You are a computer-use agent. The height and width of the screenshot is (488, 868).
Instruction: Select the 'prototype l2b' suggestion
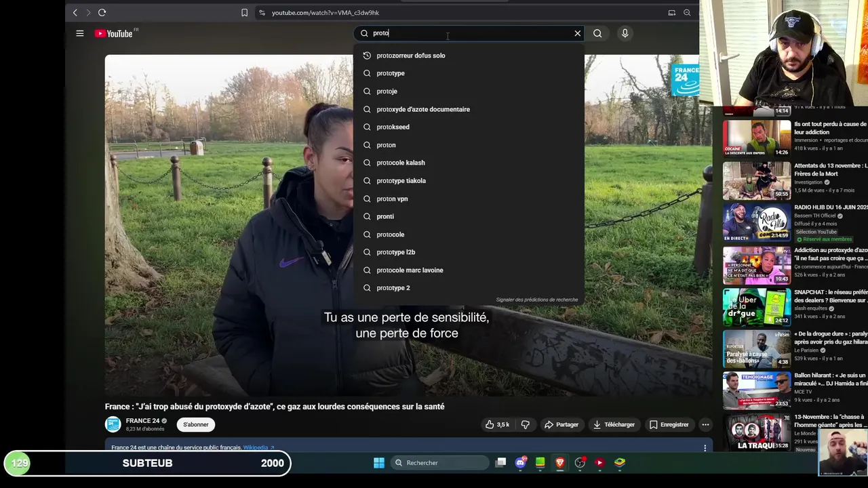point(469,252)
